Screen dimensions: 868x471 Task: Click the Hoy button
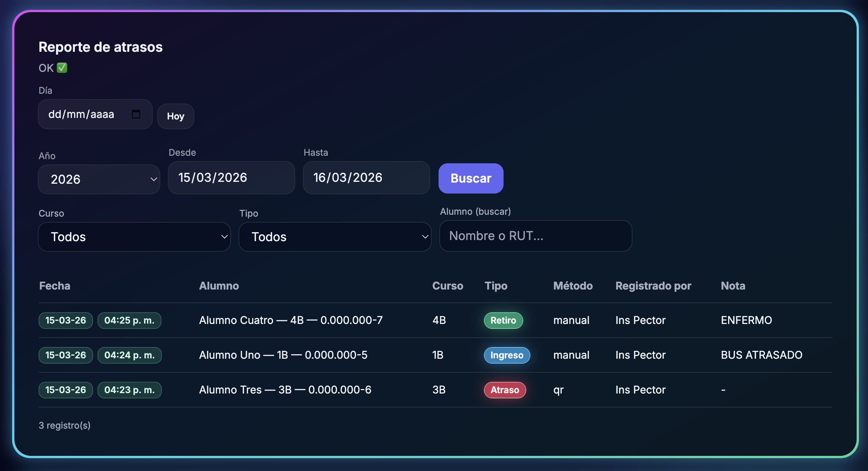[x=176, y=116]
